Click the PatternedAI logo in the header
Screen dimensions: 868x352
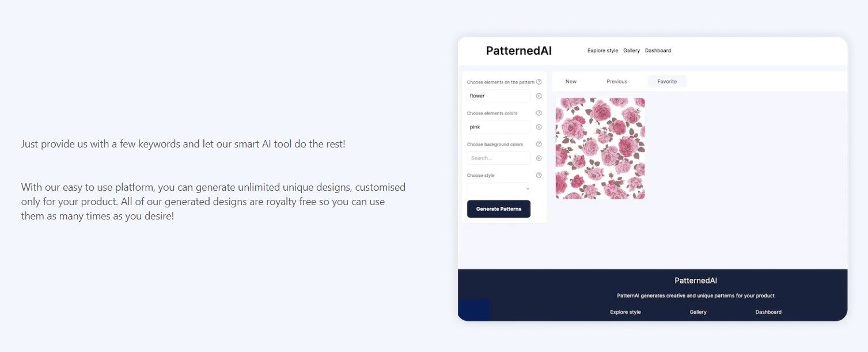coord(518,51)
